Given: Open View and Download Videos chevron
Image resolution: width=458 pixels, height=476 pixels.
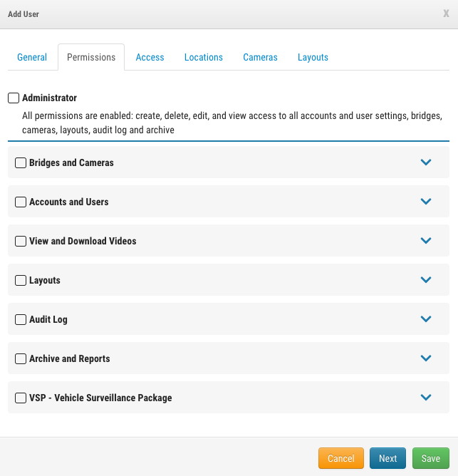Looking at the screenshot, I should click(426, 241).
